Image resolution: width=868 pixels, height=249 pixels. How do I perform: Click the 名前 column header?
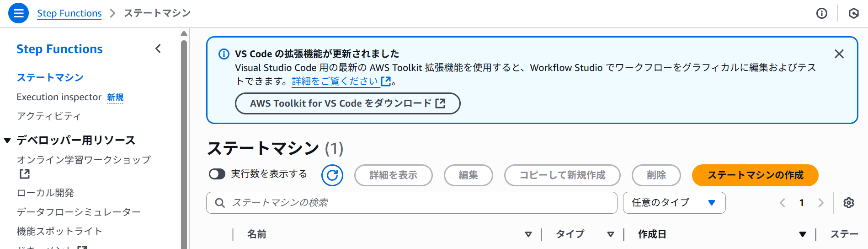click(257, 234)
